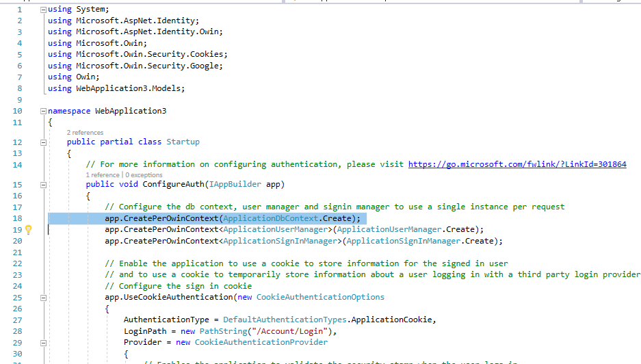Screen dimensions: 641x364
Task: Open the '2 references' CodeLens above Startup
Action: pos(86,132)
